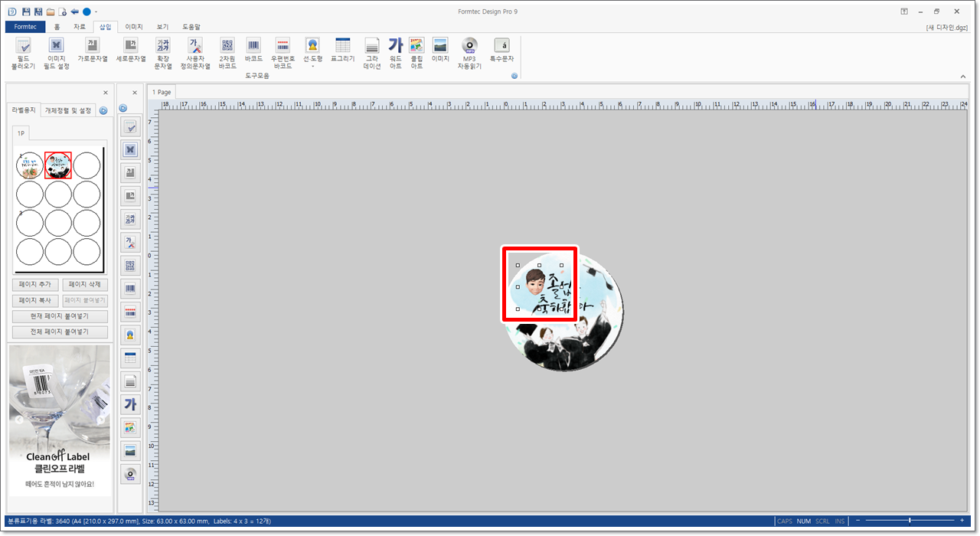Click the 이미지 button in the ribbon toolbar group
The image size is (980, 536).
(440, 50)
